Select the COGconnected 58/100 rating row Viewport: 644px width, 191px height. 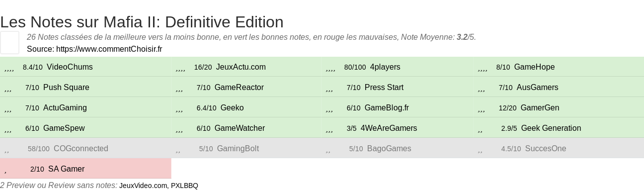pyautogui.click(x=85, y=149)
